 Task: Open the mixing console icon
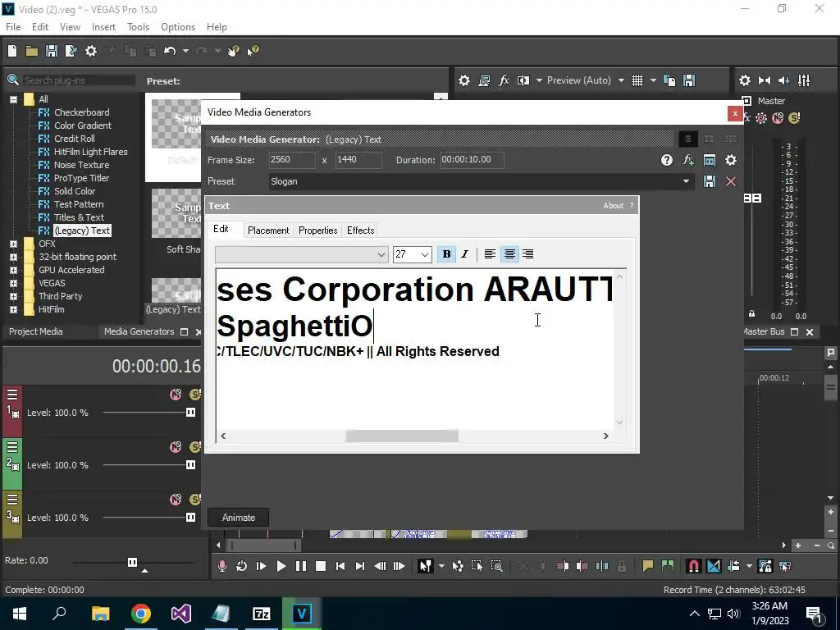click(804, 80)
